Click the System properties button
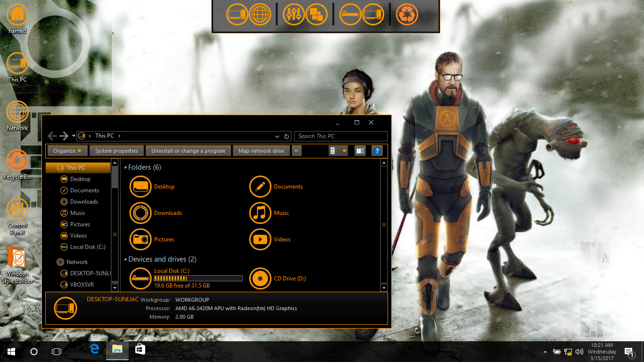 click(x=116, y=151)
